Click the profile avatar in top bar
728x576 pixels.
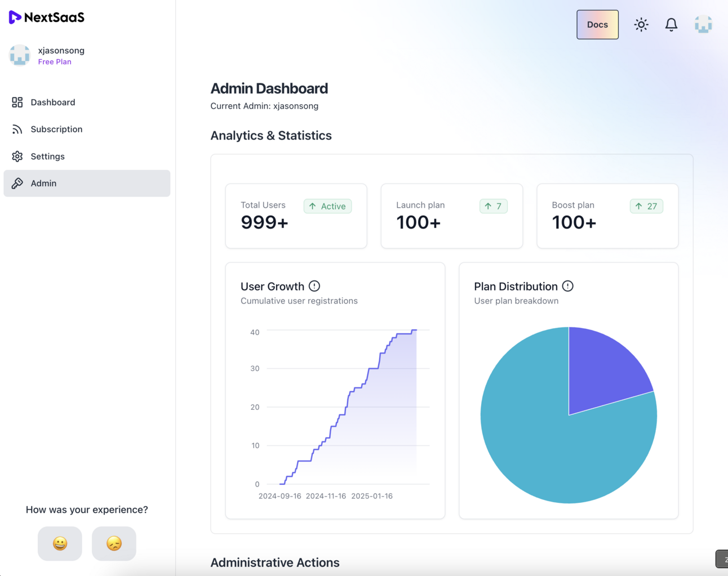tap(703, 24)
